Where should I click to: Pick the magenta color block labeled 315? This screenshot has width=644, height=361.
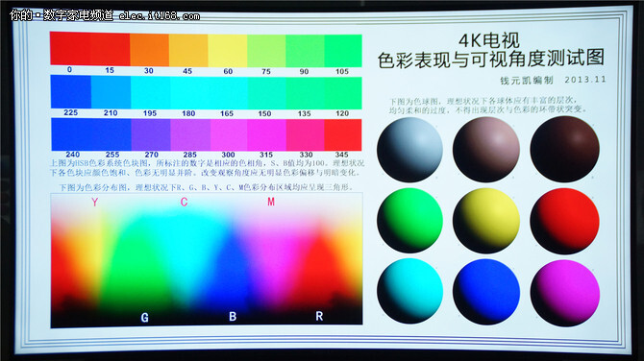coord(266,135)
